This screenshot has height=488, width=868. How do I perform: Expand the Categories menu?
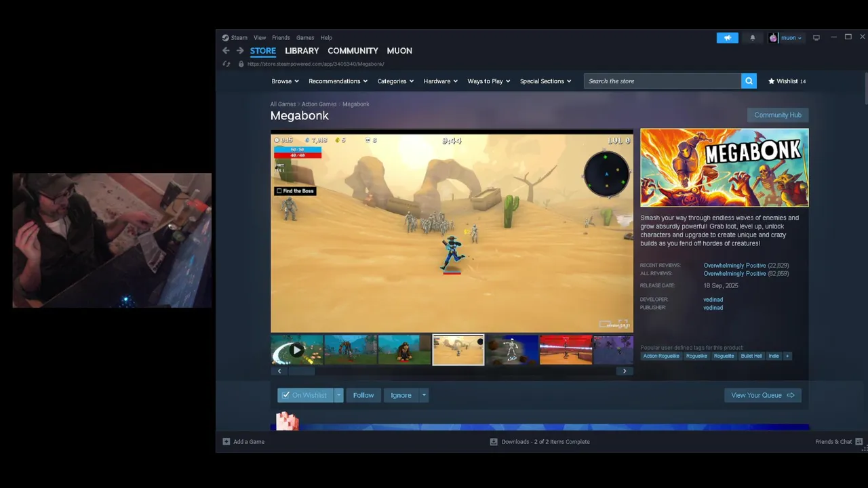click(x=395, y=81)
